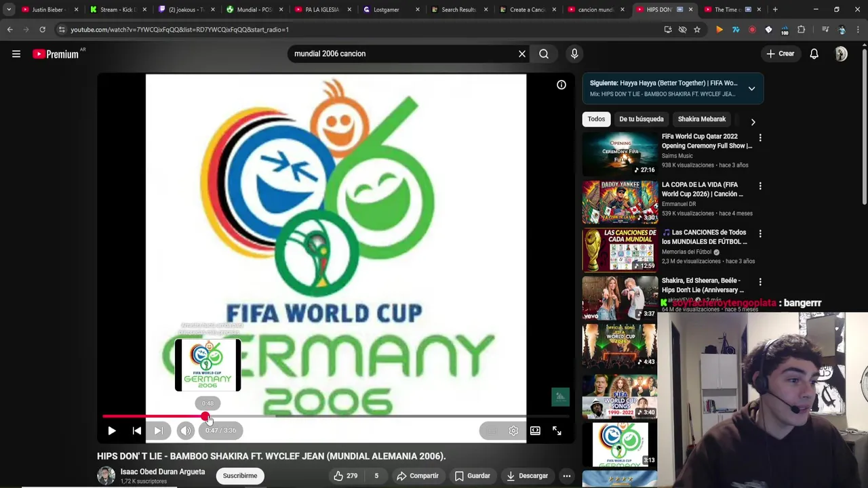Share the video via Compartir
Image resolution: width=868 pixels, height=488 pixels.
click(417, 476)
